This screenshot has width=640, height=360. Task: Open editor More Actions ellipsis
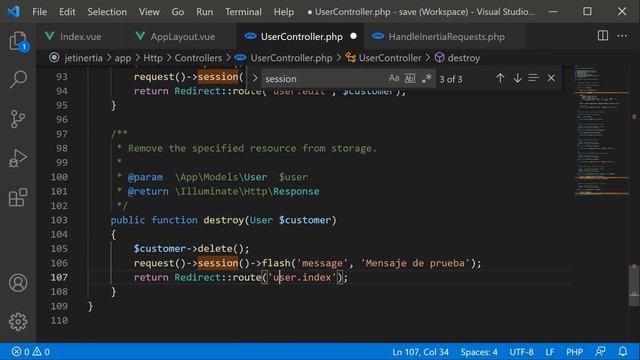[622, 36]
